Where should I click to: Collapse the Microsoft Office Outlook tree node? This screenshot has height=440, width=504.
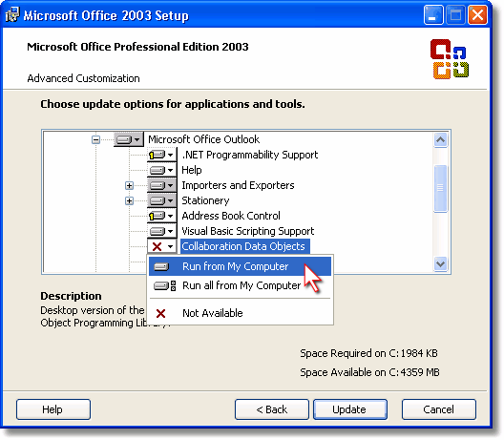point(95,139)
